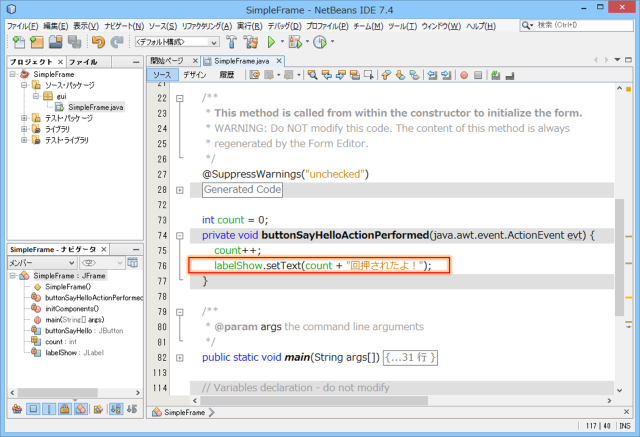Toggle Highlight Search icon in editor toolbar
The width and height of the screenshot is (640, 437).
point(355,75)
